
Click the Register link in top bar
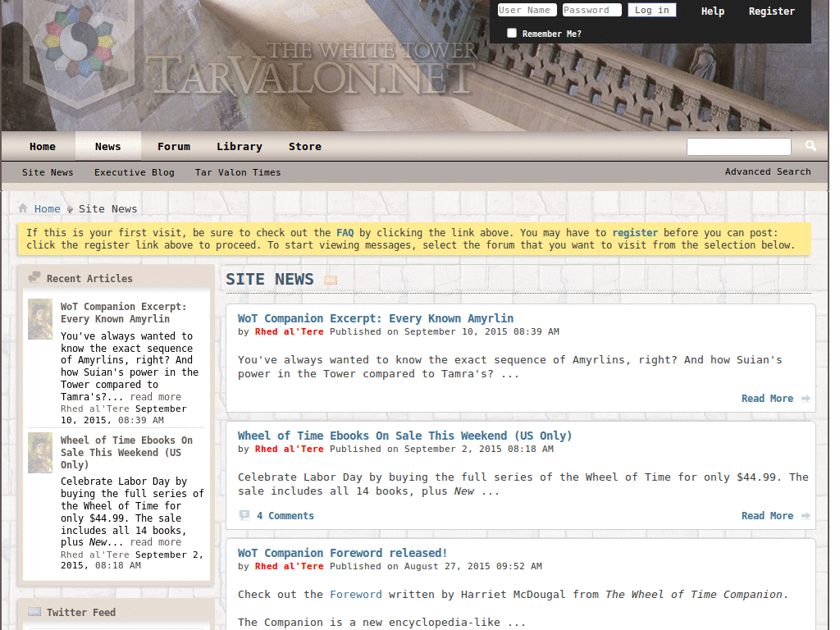click(x=771, y=11)
